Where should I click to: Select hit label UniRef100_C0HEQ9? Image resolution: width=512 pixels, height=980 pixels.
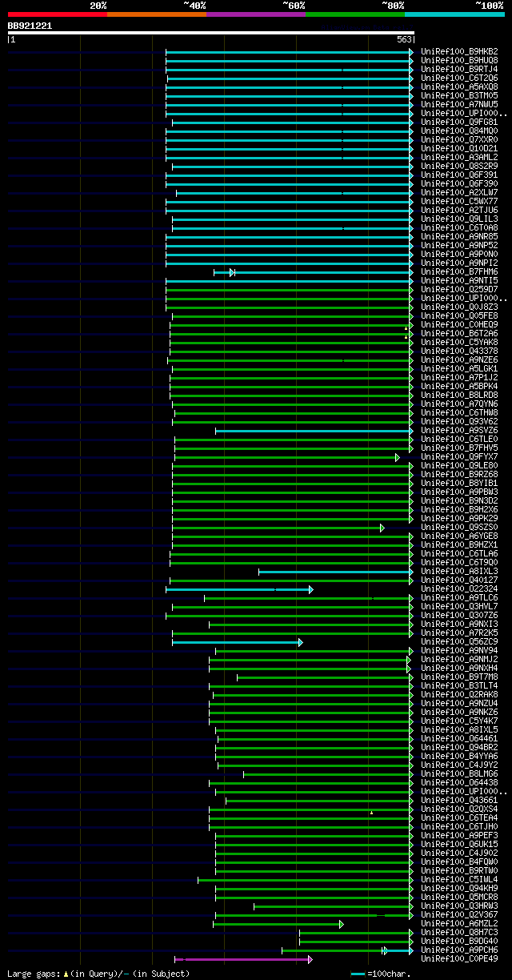pos(460,325)
